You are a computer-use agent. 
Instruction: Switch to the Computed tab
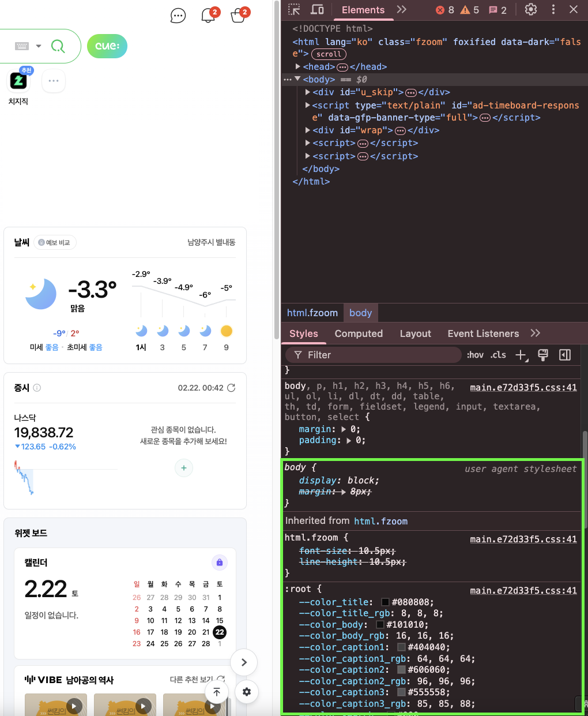click(359, 333)
